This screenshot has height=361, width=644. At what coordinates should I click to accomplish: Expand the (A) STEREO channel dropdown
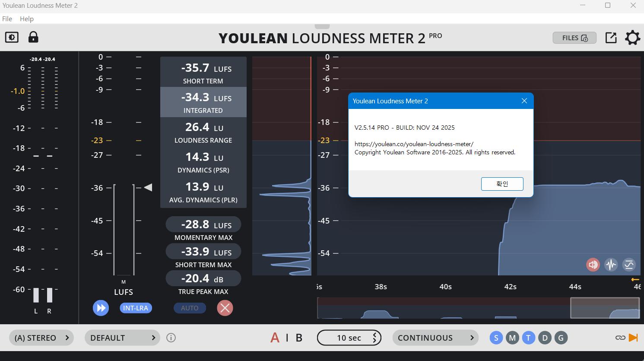[41, 338]
